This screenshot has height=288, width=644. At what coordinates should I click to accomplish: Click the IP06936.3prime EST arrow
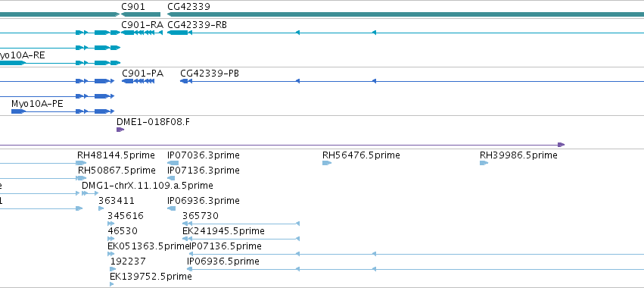pos(171,208)
